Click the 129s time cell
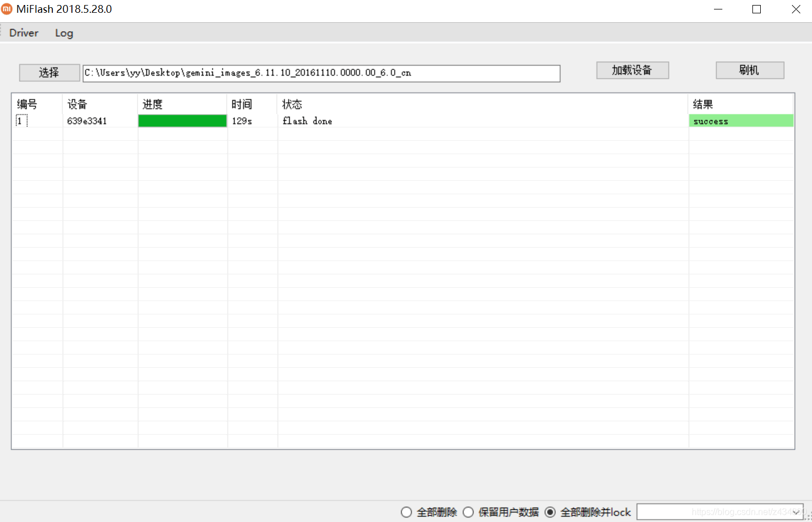Image resolution: width=812 pixels, height=522 pixels. (252, 121)
